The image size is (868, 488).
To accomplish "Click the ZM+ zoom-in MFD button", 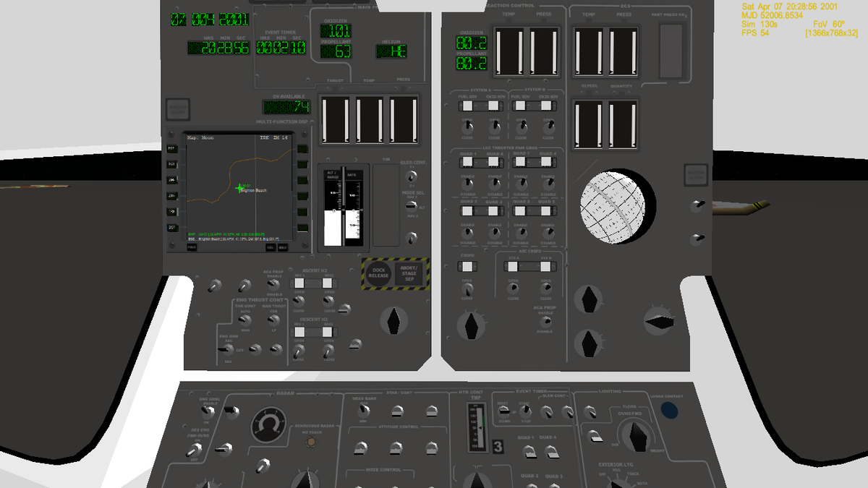I will pyautogui.click(x=171, y=195).
